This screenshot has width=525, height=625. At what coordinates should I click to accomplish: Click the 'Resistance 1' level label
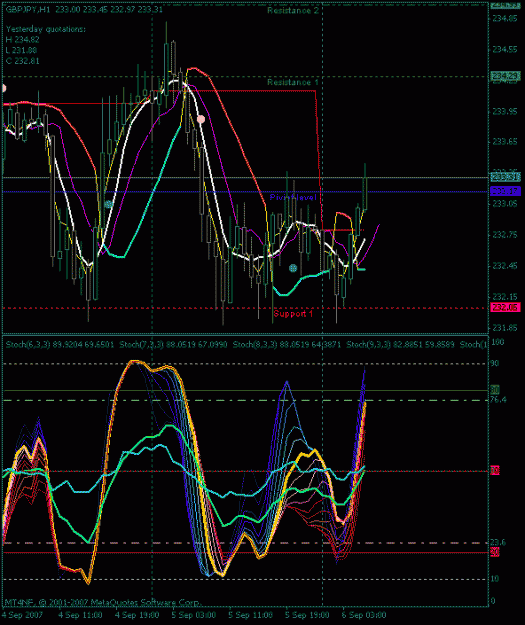tap(293, 82)
